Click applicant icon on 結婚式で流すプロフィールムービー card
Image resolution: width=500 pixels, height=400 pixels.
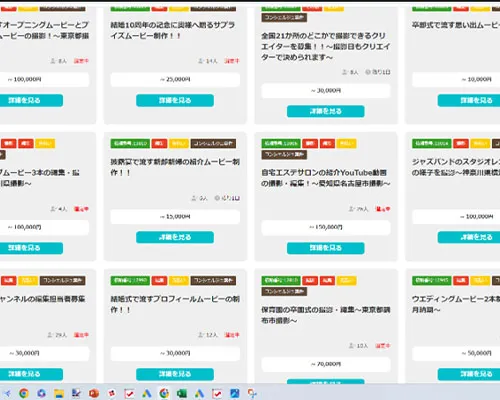coord(201,335)
